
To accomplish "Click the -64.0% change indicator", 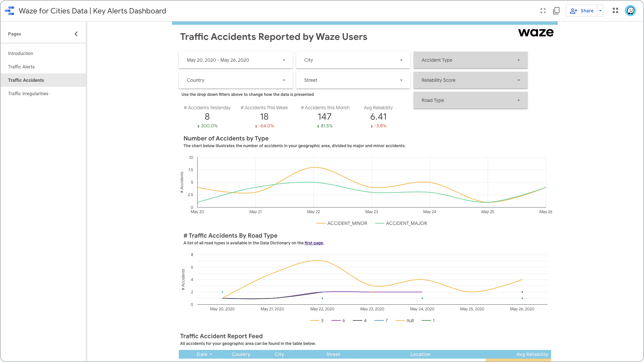I will click(x=264, y=126).
